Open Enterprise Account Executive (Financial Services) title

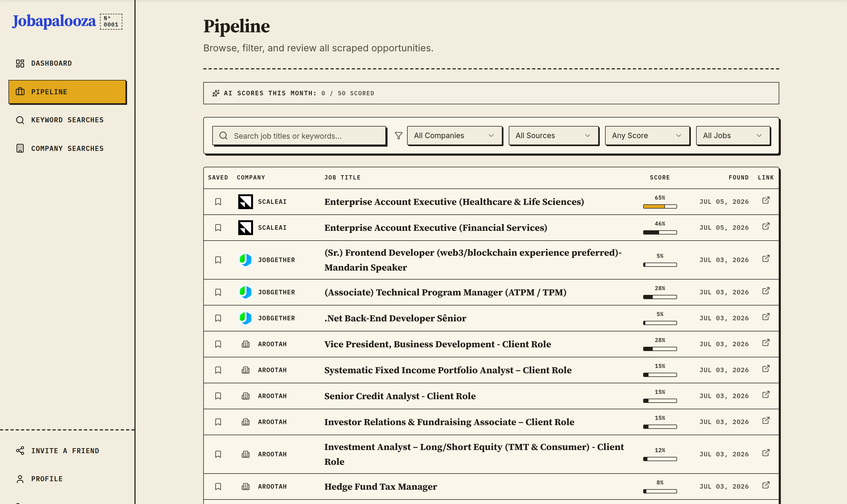coord(436,228)
